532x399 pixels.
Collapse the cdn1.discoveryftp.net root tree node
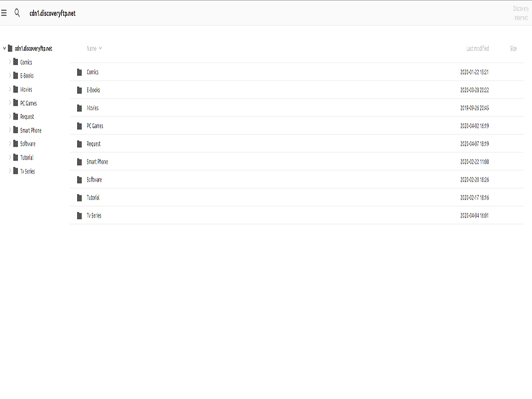4,49
